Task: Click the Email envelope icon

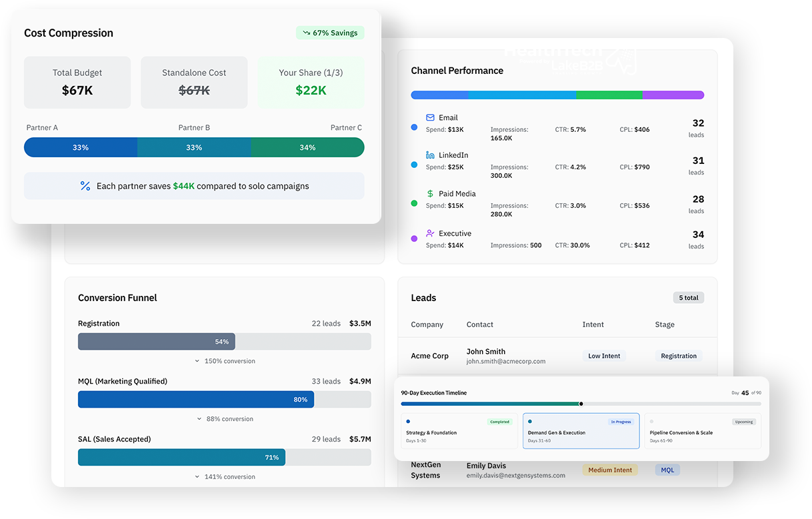Action: (x=430, y=118)
